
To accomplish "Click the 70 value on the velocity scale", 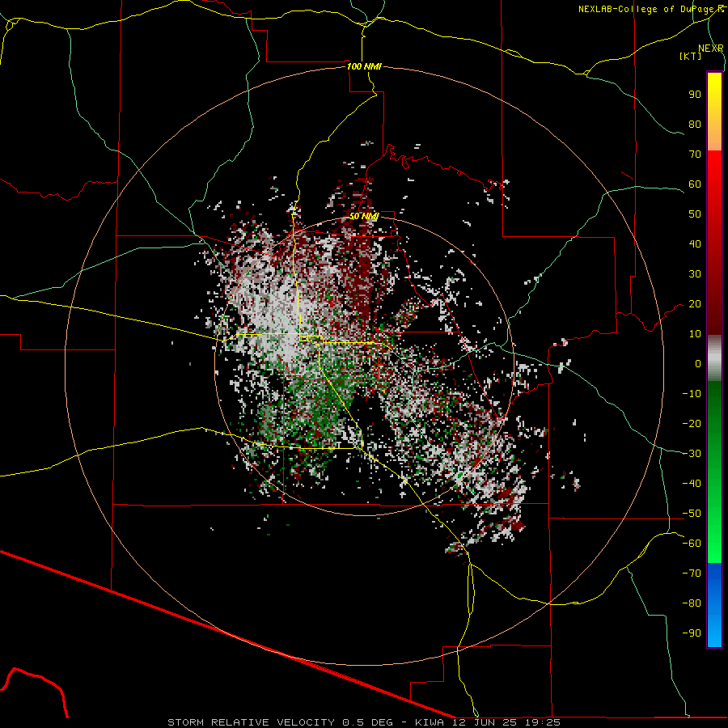I will click(695, 154).
